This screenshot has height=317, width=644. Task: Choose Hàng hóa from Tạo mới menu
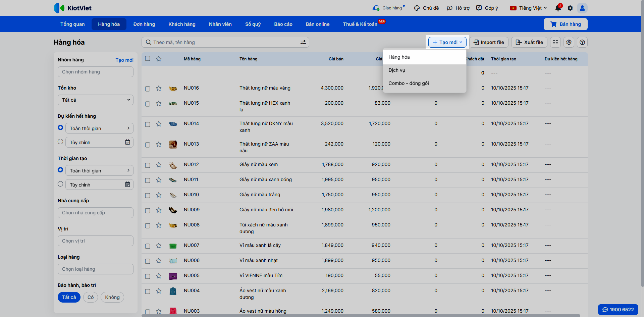[x=425, y=57]
